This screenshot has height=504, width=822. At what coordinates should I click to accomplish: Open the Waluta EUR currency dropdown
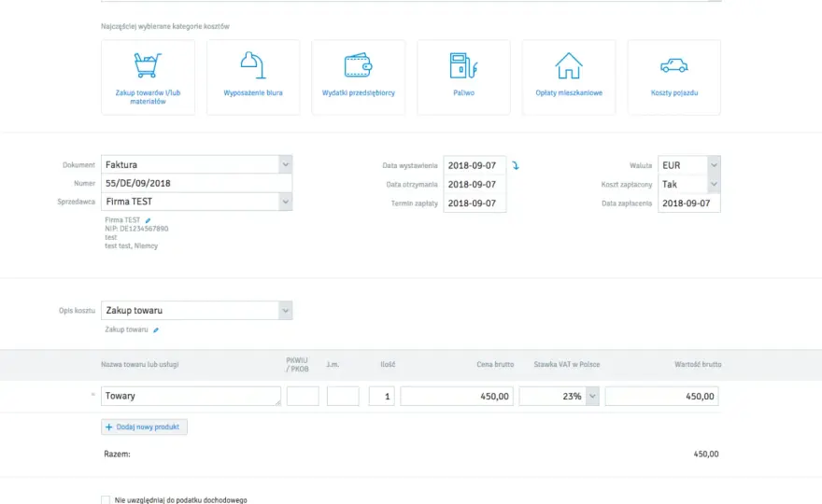(714, 165)
